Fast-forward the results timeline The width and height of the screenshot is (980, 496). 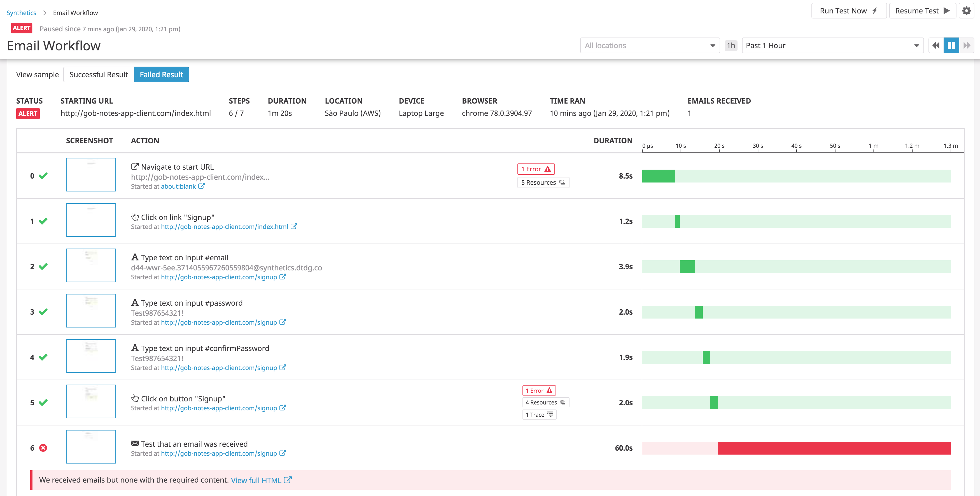(967, 45)
